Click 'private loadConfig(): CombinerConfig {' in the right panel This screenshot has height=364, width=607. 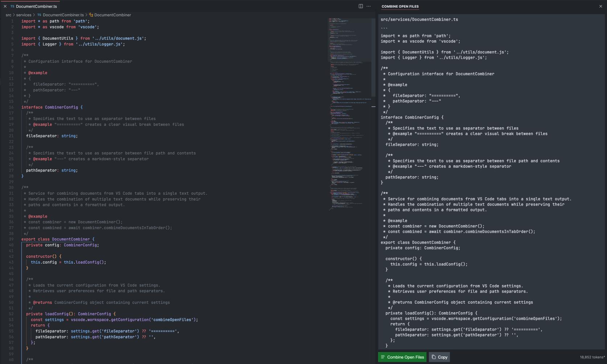pos(431,313)
